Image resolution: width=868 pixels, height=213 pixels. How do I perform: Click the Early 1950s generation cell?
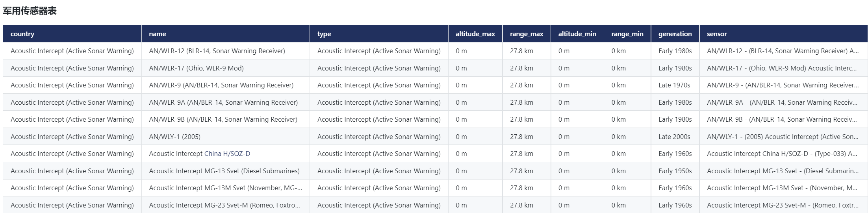click(675, 171)
